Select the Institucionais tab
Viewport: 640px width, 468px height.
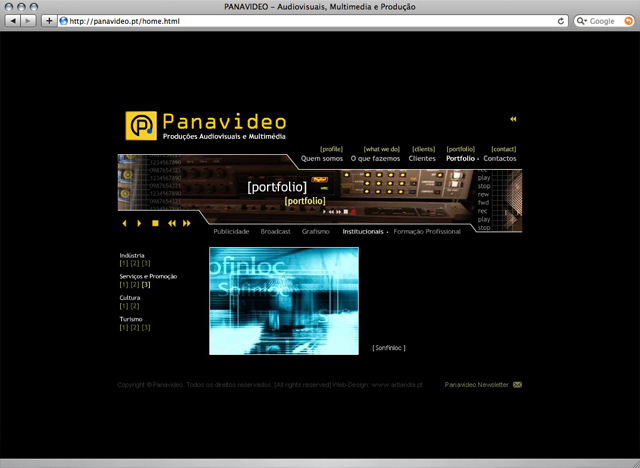[363, 231]
